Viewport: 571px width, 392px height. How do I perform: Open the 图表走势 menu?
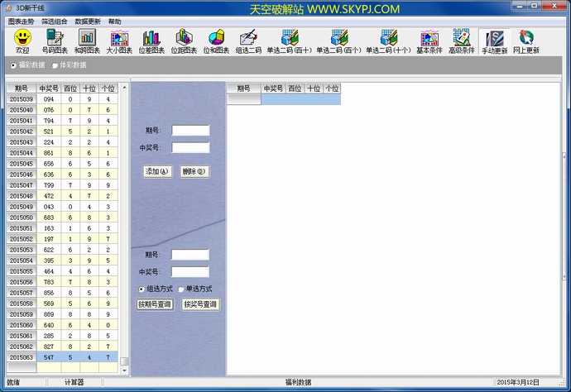[x=22, y=21]
